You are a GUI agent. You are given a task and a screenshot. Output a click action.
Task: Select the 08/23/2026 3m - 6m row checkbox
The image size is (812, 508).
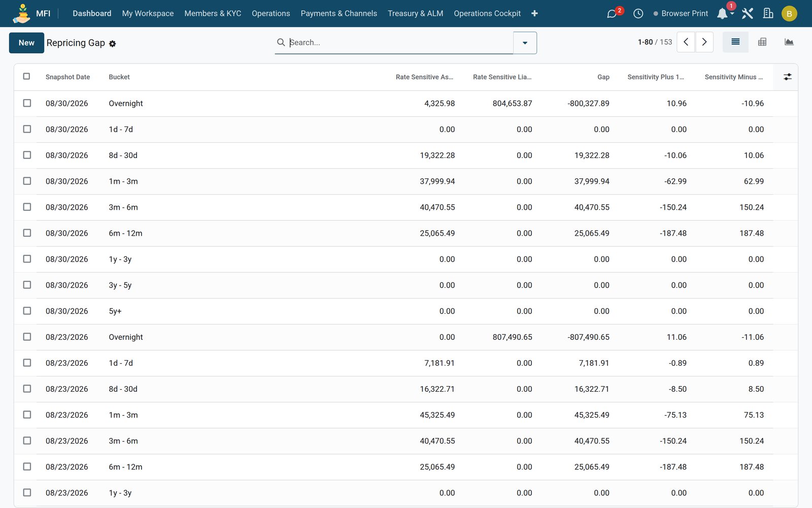point(27,440)
